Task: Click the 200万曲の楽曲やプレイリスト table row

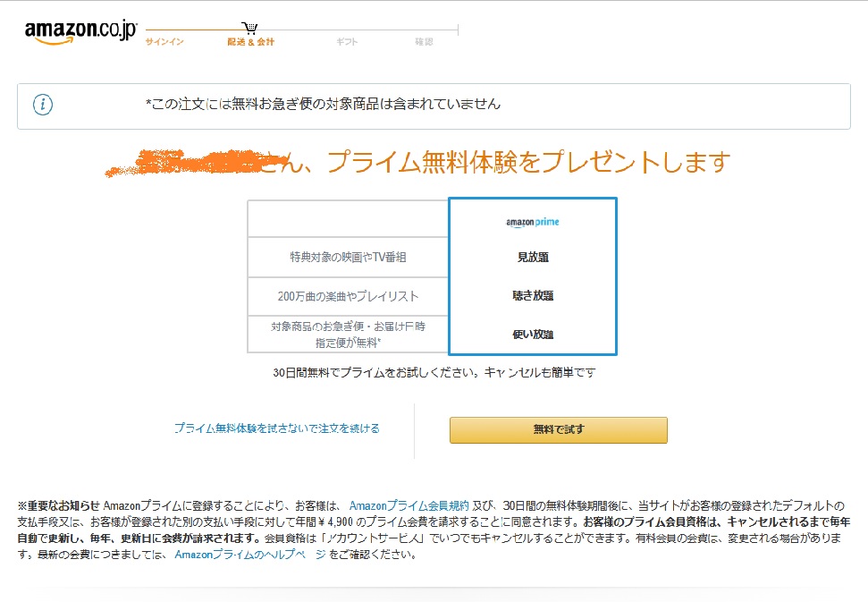Action: [348, 296]
